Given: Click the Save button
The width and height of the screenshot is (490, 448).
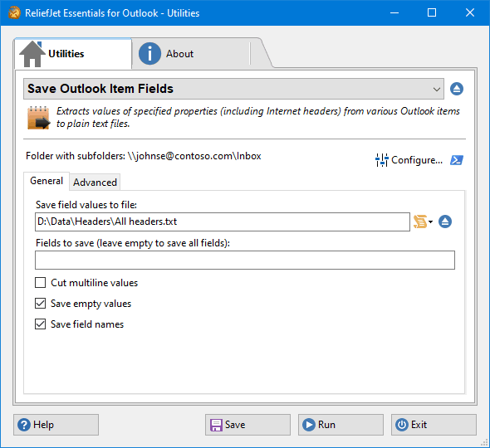Looking at the screenshot, I should (247, 425).
